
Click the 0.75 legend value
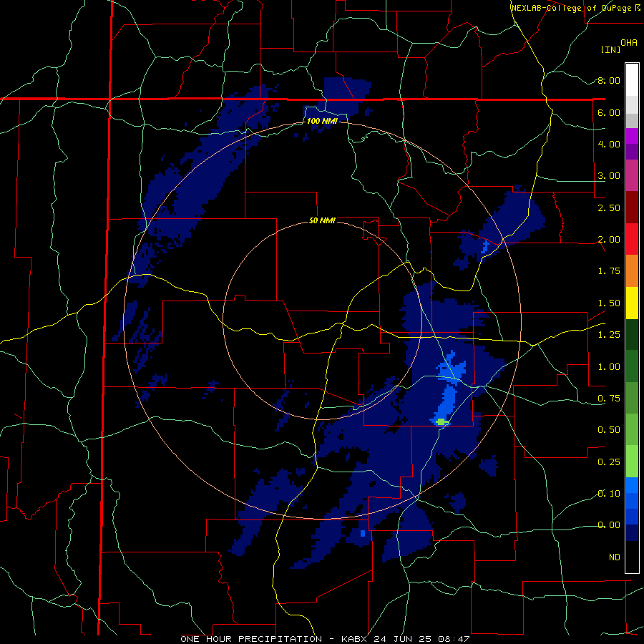[x=609, y=399]
